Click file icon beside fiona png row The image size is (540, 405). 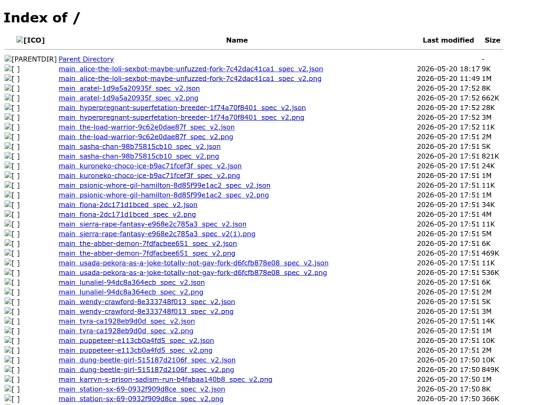pos(12,215)
